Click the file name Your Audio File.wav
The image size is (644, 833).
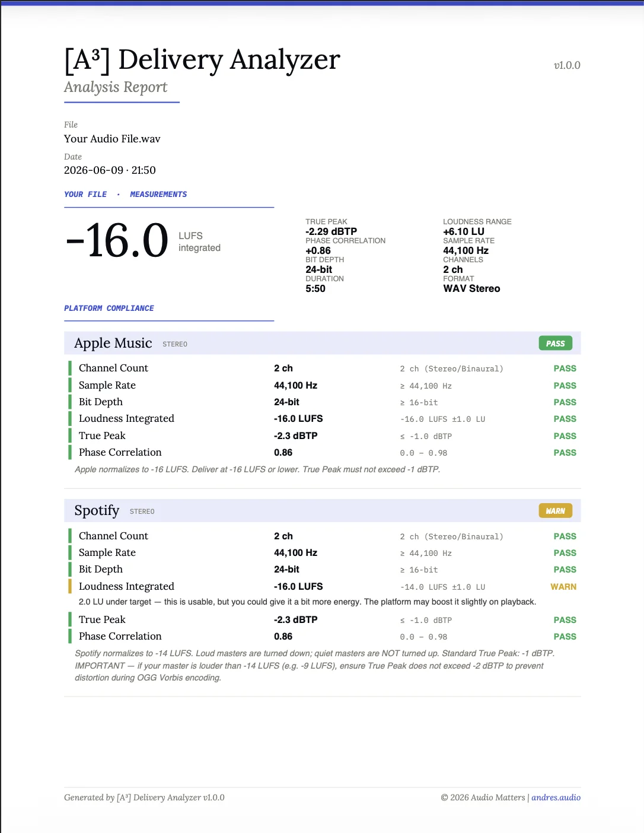pos(112,139)
